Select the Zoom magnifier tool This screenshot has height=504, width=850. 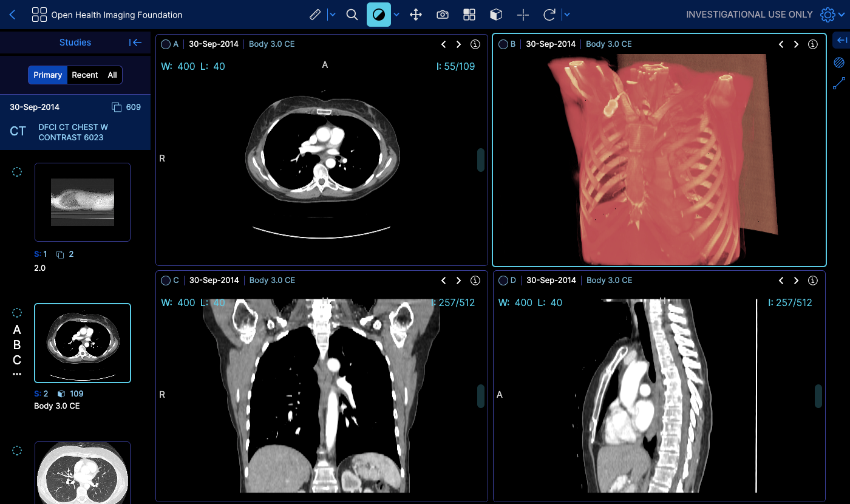click(x=352, y=15)
